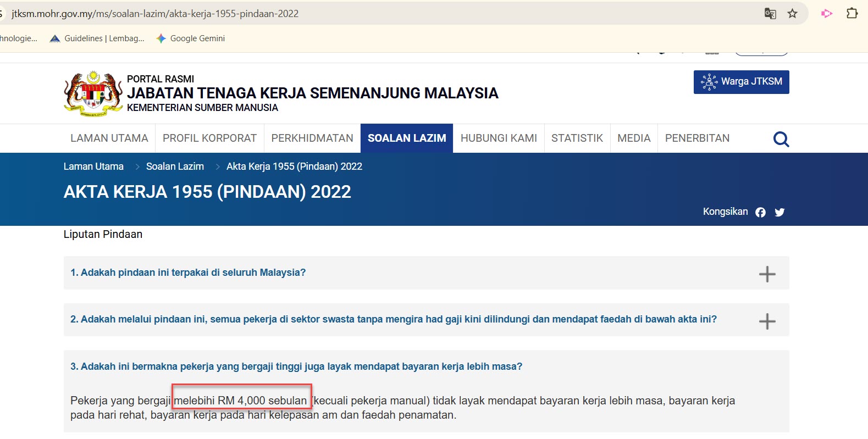The width and height of the screenshot is (868, 439).
Task: Expand question 2 with the plus icon
Action: pos(767,321)
